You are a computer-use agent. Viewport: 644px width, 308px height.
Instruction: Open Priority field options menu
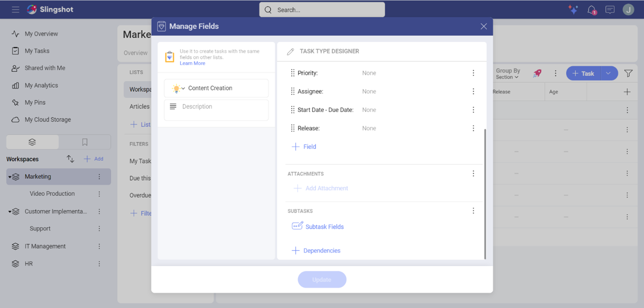tap(473, 73)
